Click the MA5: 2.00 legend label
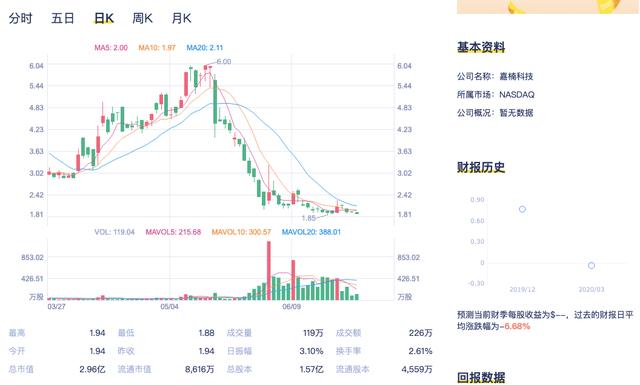Screen dimensions: 640x385 click(x=111, y=48)
